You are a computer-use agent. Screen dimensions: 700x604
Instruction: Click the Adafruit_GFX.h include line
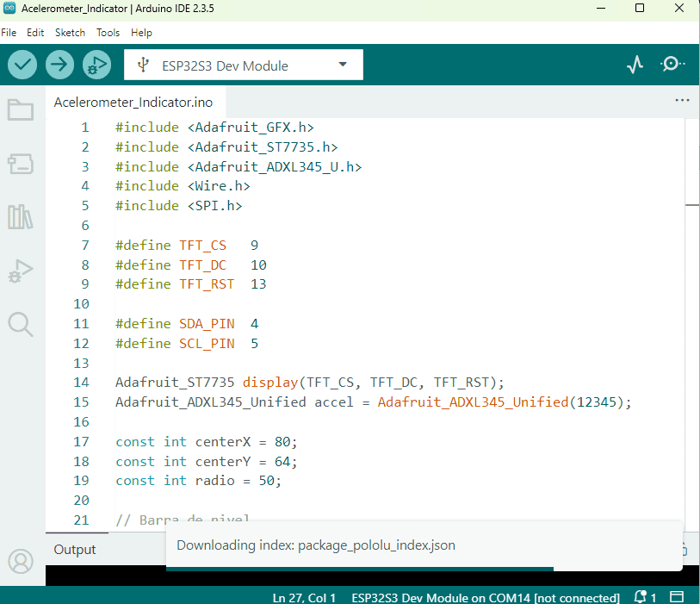214,128
